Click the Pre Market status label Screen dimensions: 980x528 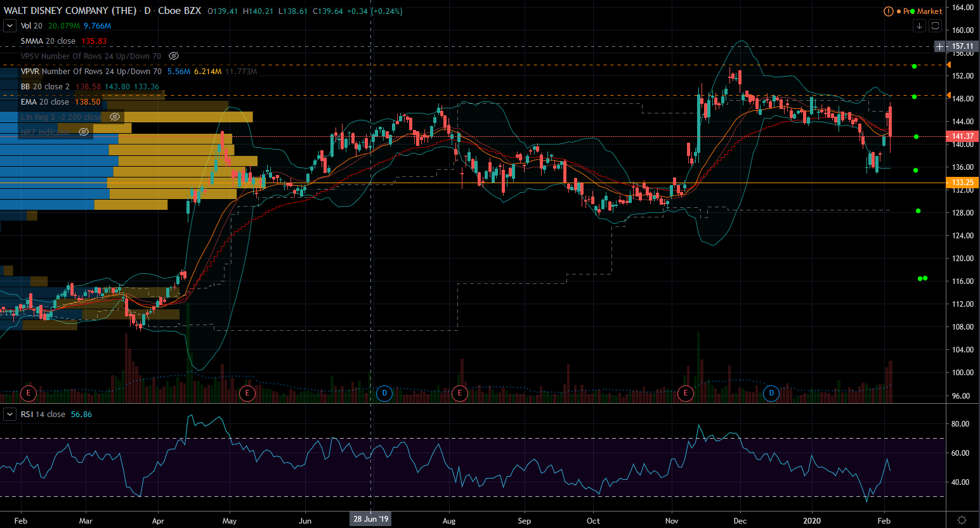923,11
